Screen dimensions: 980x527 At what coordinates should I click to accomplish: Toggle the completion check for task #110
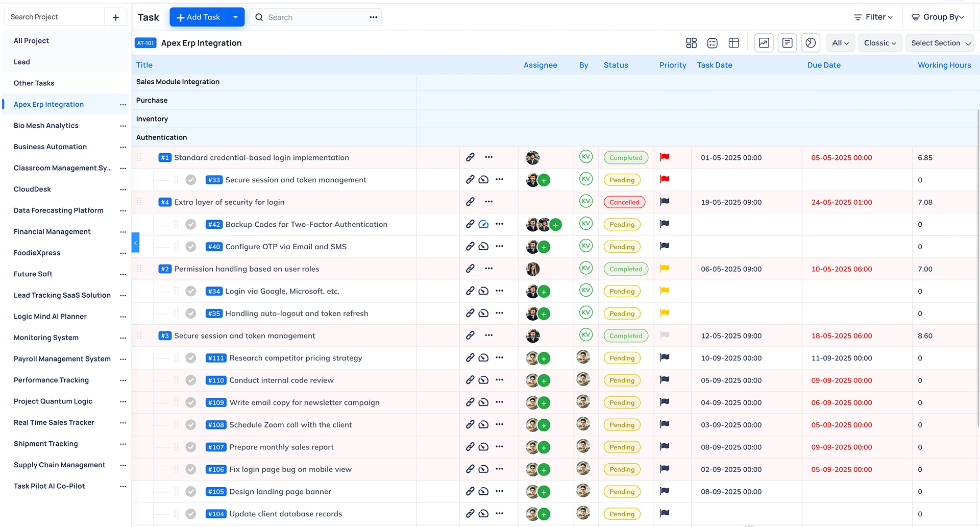pos(191,380)
